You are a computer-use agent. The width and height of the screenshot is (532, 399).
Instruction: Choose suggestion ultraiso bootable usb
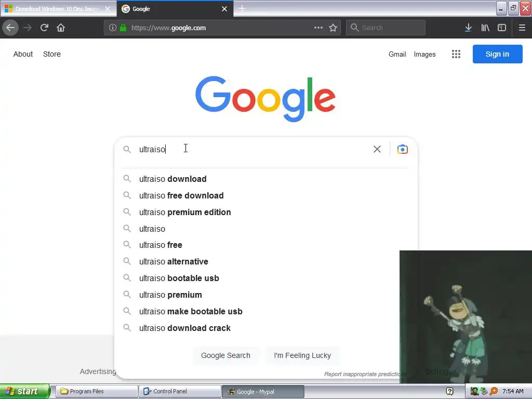258,278
